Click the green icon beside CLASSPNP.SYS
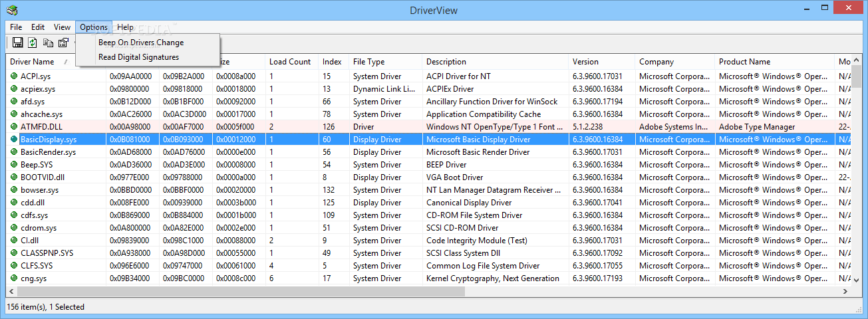The image size is (868, 319). coord(14,253)
